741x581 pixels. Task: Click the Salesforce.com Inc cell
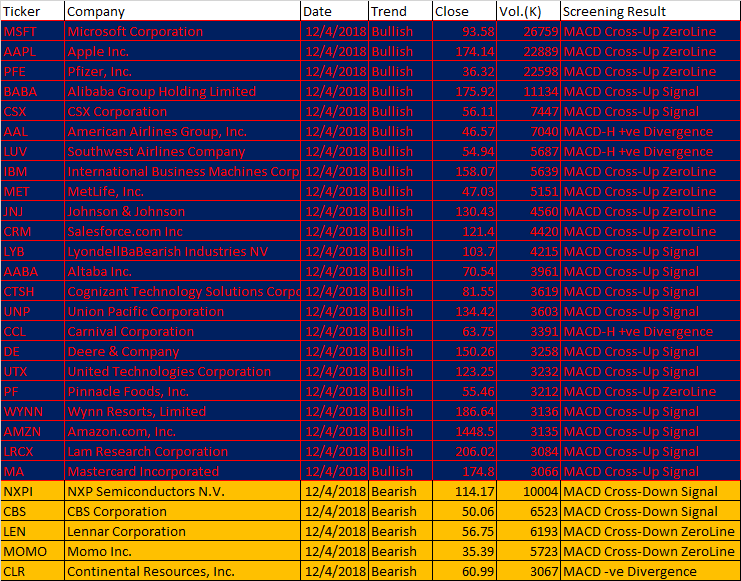pos(182,231)
